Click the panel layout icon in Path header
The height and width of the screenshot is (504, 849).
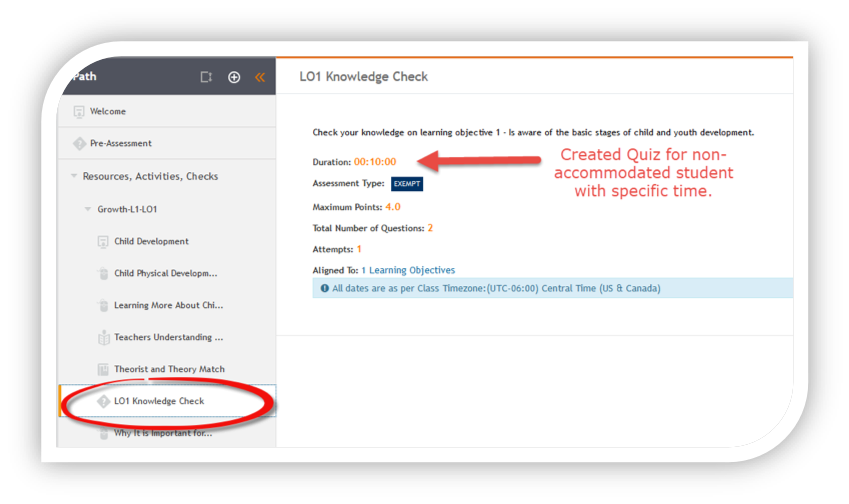coord(206,77)
